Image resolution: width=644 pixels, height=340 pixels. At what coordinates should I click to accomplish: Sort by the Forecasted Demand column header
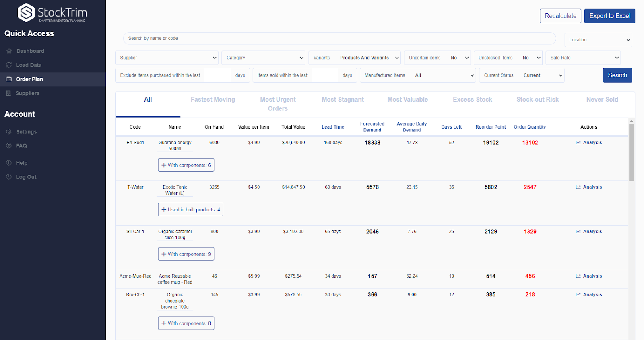click(x=372, y=127)
